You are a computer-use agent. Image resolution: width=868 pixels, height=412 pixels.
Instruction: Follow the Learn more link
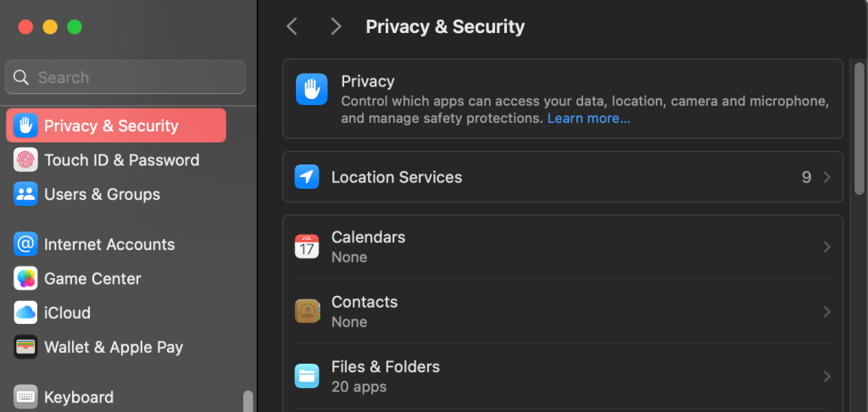(588, 119)
